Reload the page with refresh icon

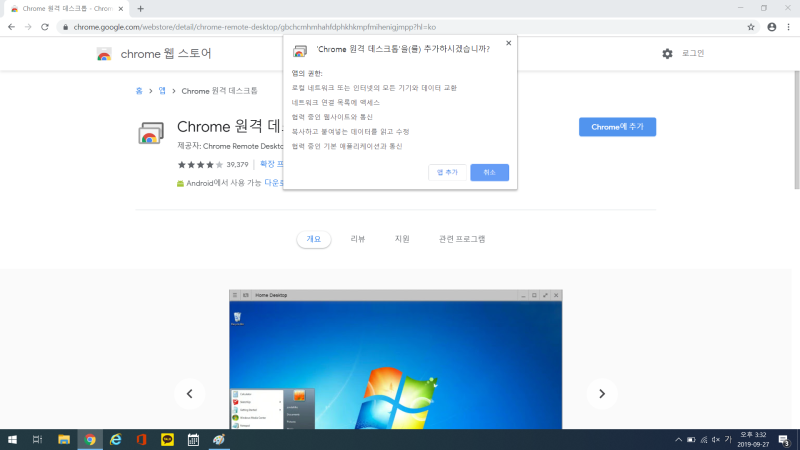click(x=45, y=27)
